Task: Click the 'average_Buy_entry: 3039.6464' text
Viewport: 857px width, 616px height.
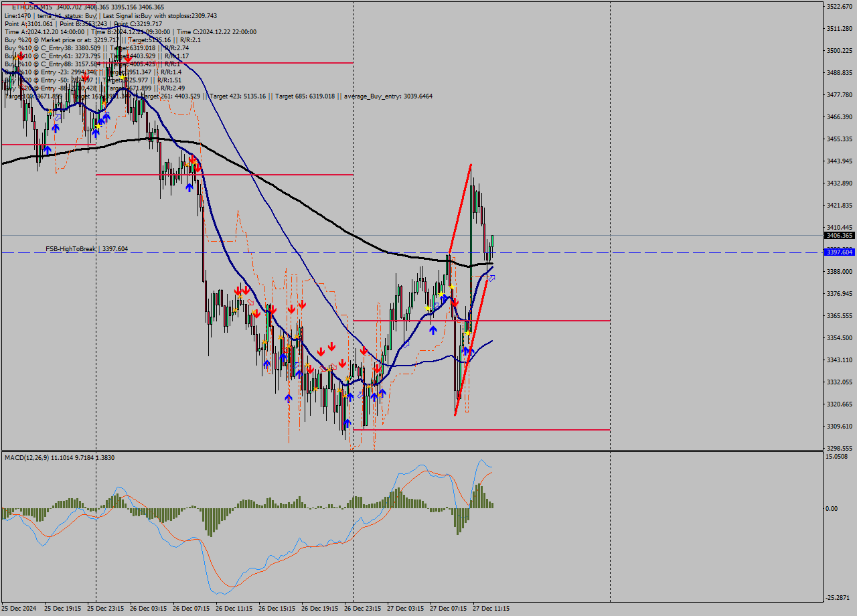Action: tap(389, 96)
